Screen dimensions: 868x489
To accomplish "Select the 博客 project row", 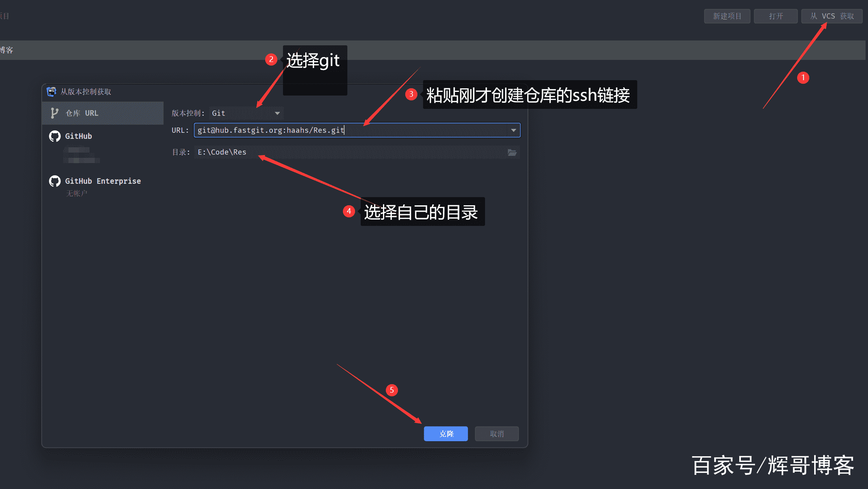I will (x=7, y=50).
